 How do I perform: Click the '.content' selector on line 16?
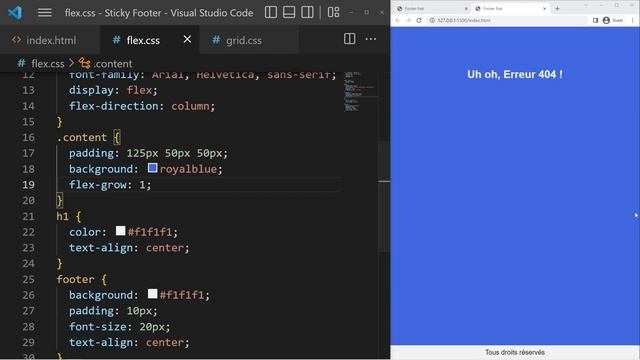[82, 138]
